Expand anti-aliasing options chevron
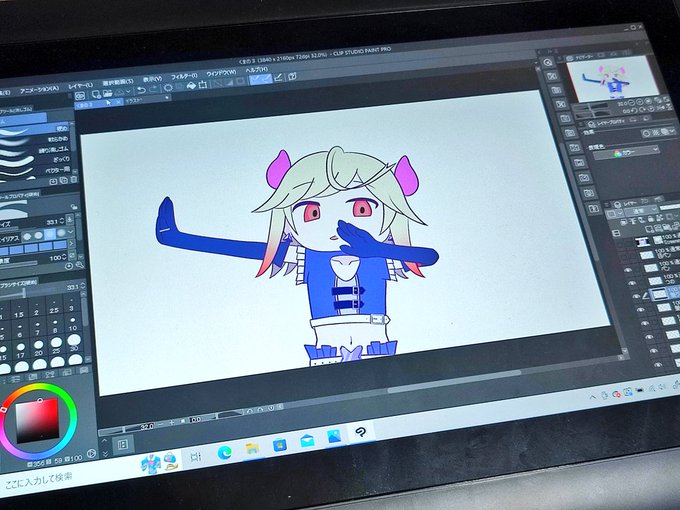The width and height of the screenshot is (680, 510). (71, 232)
